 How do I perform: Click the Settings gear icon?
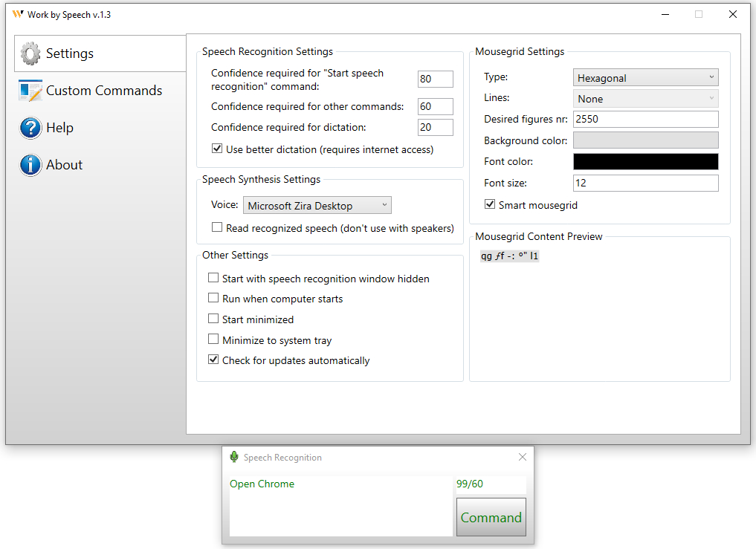30,53
